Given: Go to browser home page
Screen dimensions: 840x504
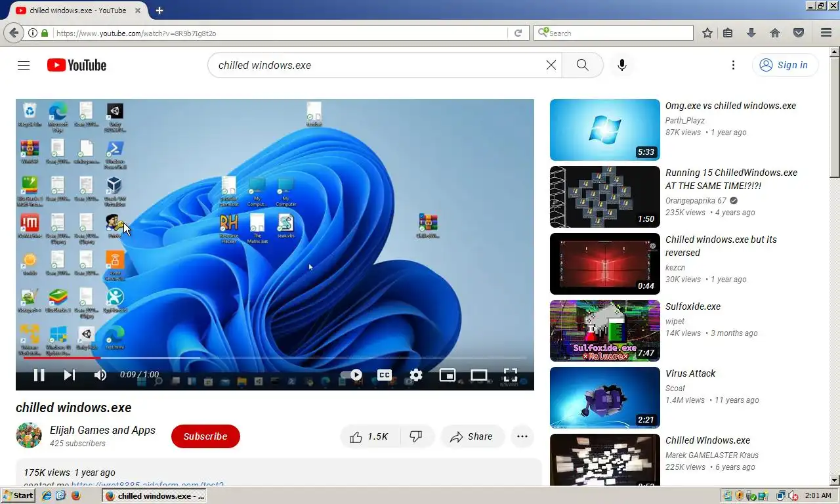Looking at the screenshot, I should coord(775,33).
